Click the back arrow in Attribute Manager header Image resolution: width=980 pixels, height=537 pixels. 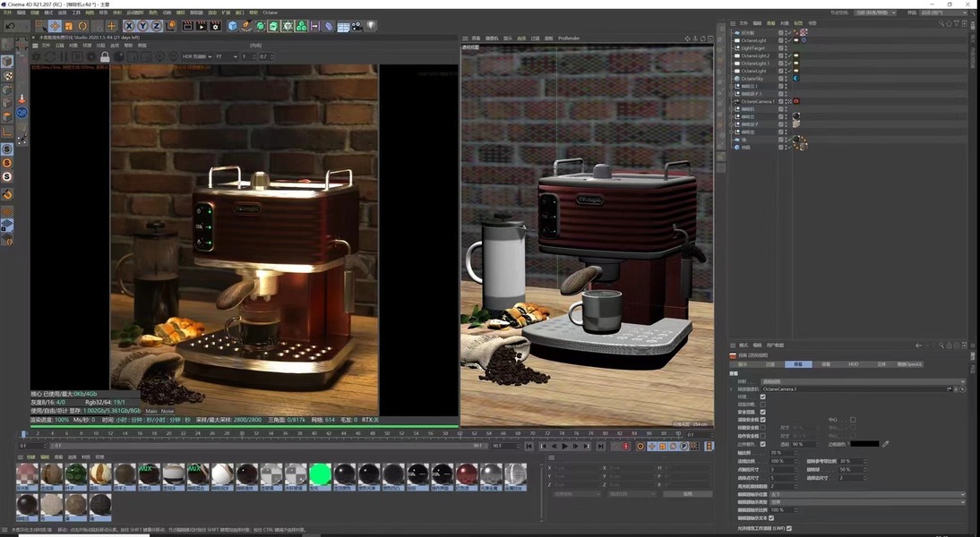tap(918, 345)
